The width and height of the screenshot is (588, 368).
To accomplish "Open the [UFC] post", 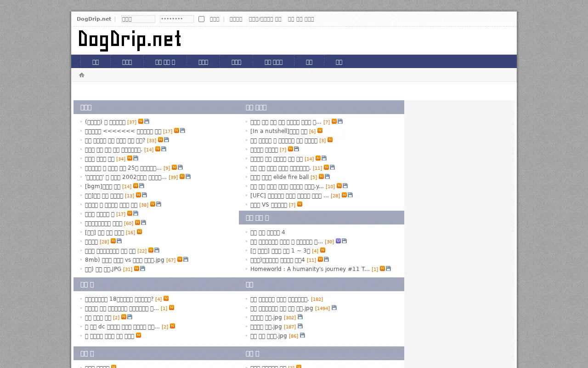I will coord(289,195).
